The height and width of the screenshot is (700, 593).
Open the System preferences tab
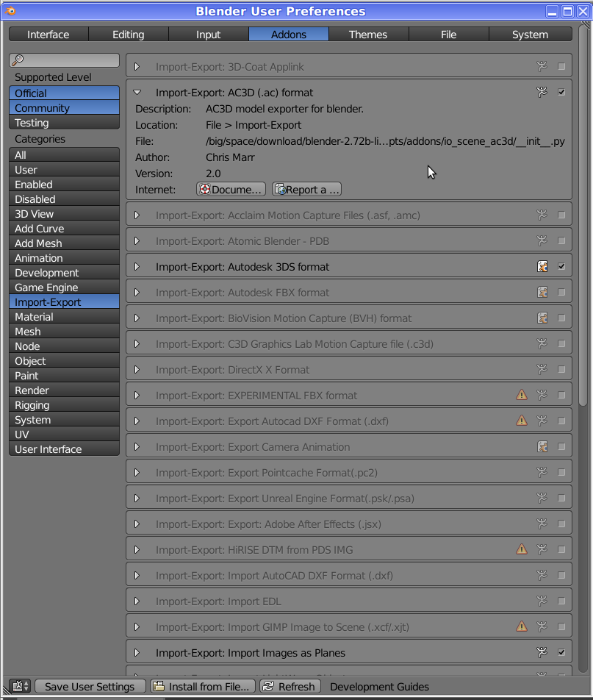coord(530,35)
